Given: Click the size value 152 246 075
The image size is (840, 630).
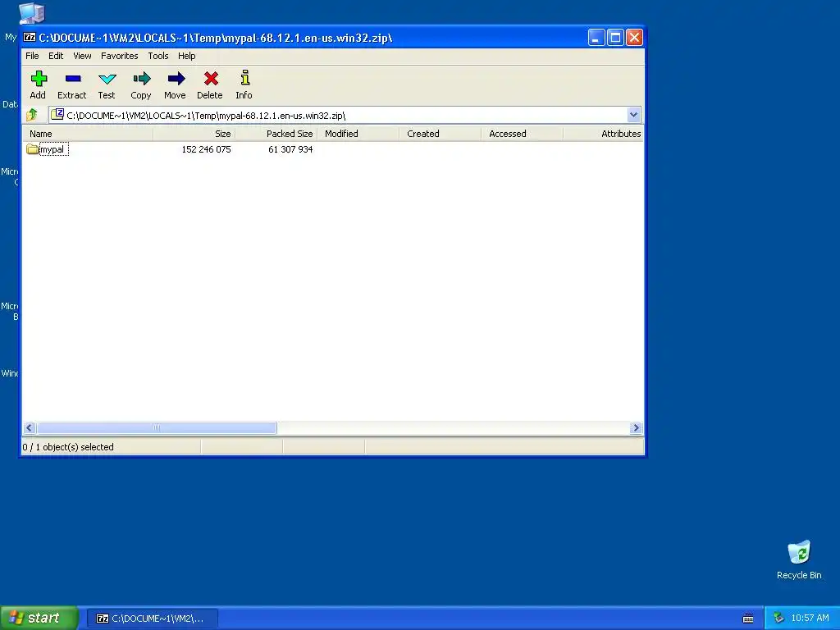Looking at the screenshot, I should coord(206,149).
